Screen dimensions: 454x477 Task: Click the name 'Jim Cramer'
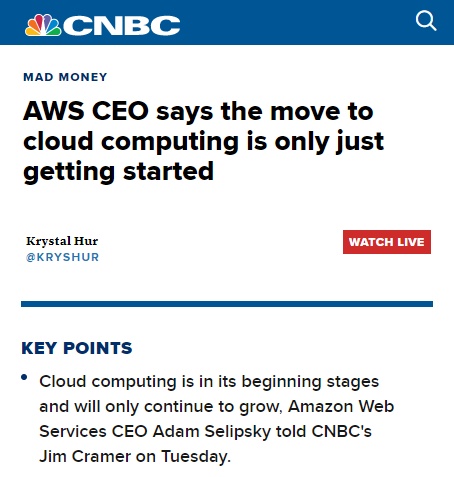click(85, 456)
